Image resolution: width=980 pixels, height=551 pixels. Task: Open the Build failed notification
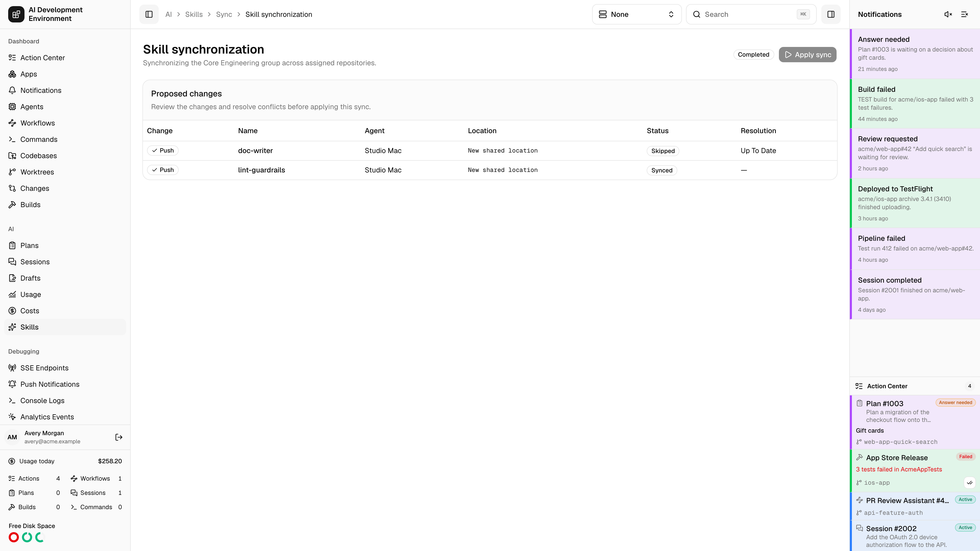[x=915, y=104]
